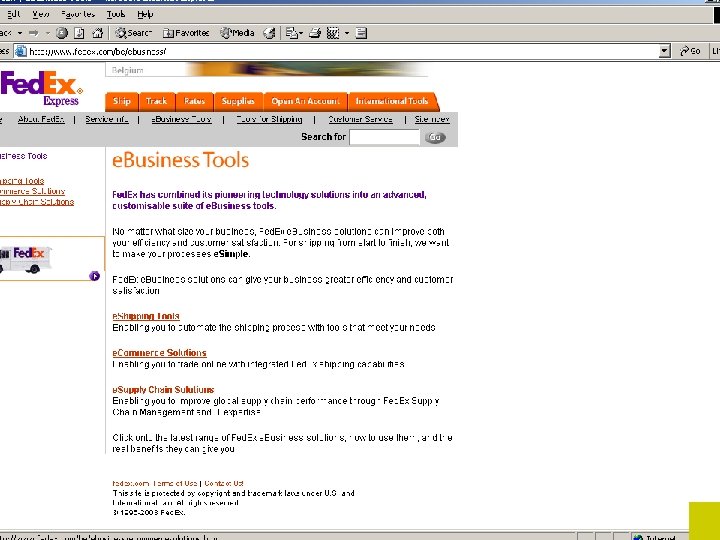Click the Mail toolbar icon
The image size is (720, 540).
(x=291, y=33)
